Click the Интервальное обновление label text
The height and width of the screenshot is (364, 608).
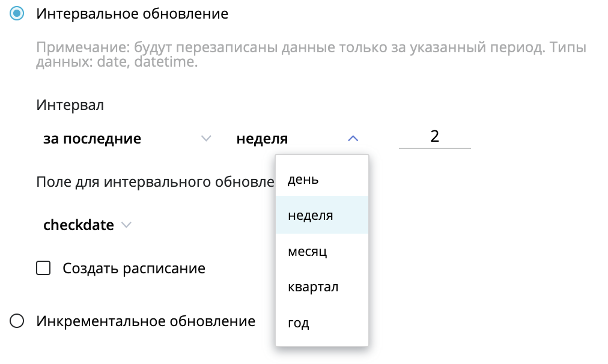click(132, 14)
